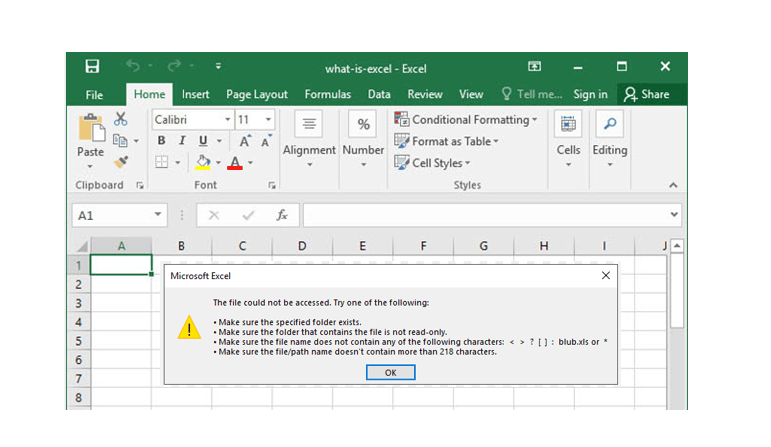Click the Paste clipboard icon
771x447 pixels.
[x=91, y=128]
